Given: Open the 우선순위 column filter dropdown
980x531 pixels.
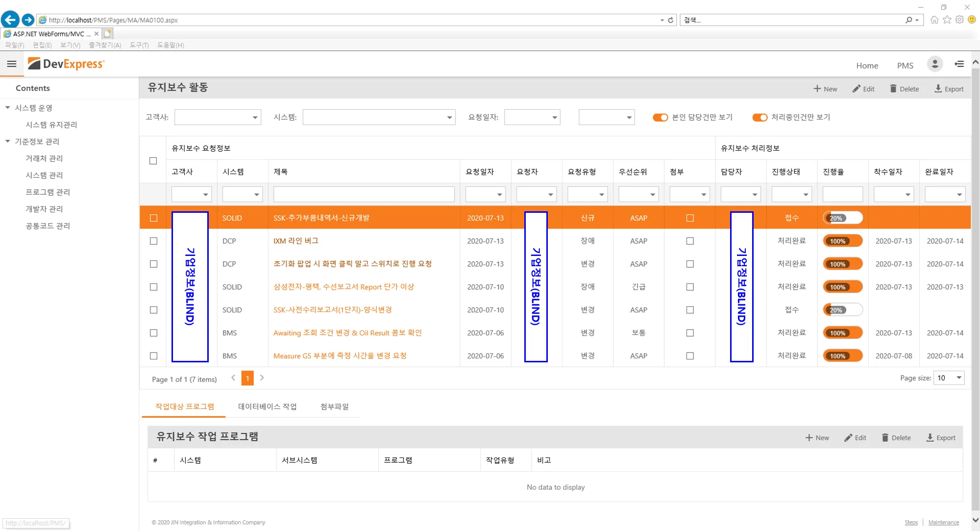Looking at the screenshot, I should (x=652, y=195).
